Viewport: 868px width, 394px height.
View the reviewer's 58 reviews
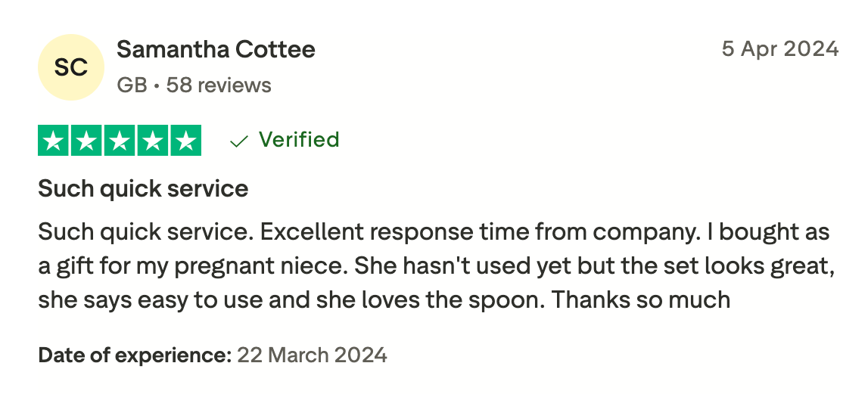tap(219, 85)
